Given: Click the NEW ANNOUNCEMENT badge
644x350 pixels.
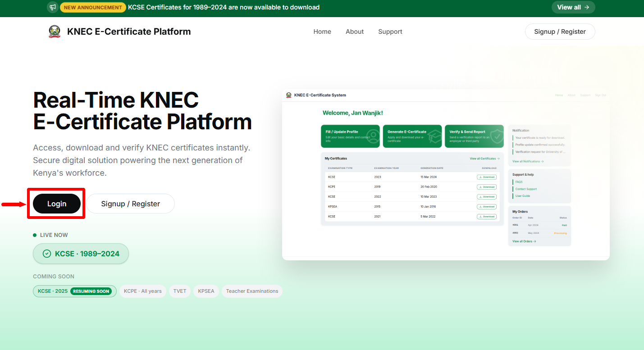Looking at the screenshot, I should click(x=93, y=7).
